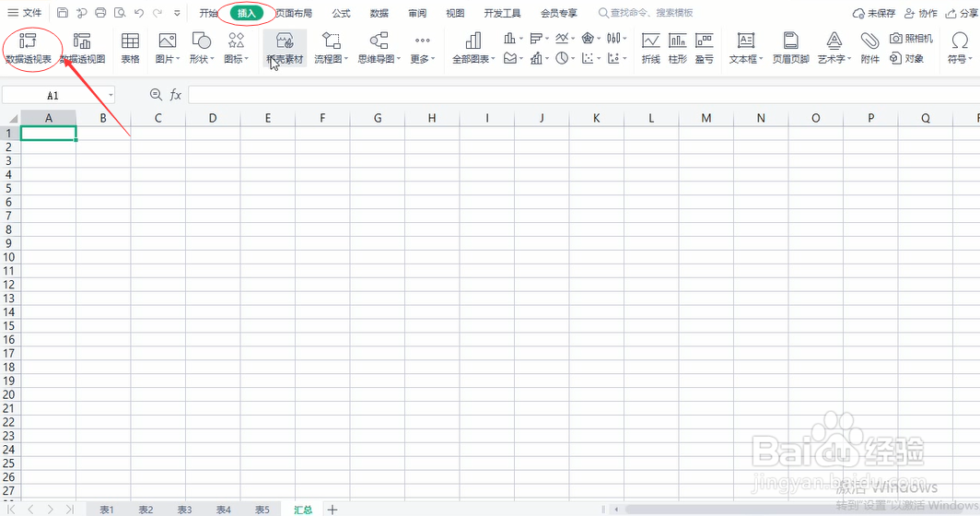Switch to the 开发工具 tab
This screenshot has height=516, width=980.
pos(503,13)
